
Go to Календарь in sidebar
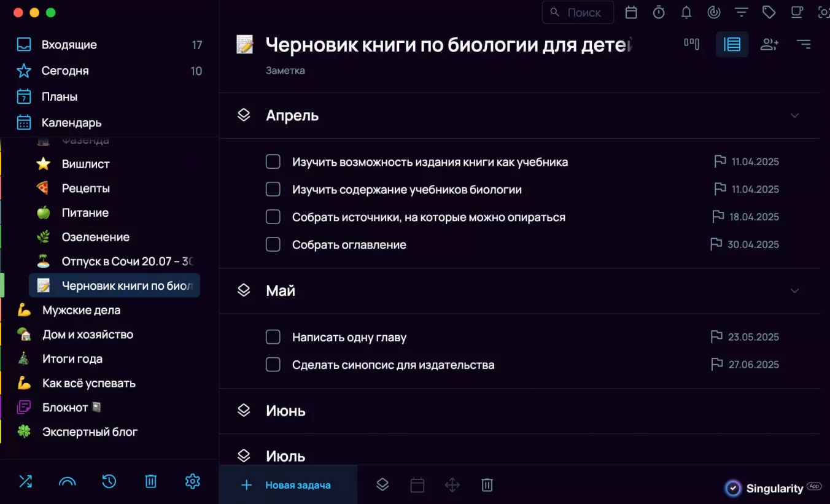tap(71, 123)
